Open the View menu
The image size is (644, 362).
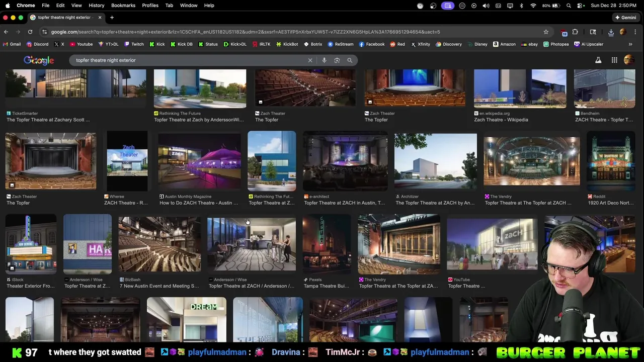pos(76,6)
